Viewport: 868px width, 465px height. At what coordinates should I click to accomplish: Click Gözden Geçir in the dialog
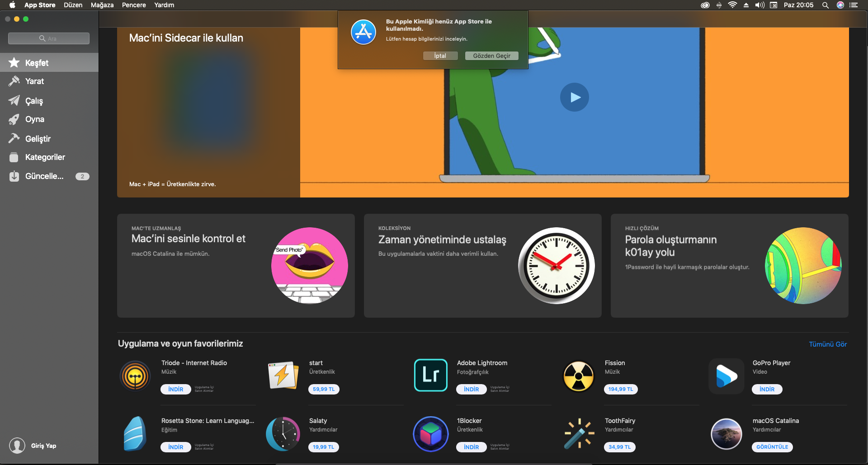(x=492, y=56)
